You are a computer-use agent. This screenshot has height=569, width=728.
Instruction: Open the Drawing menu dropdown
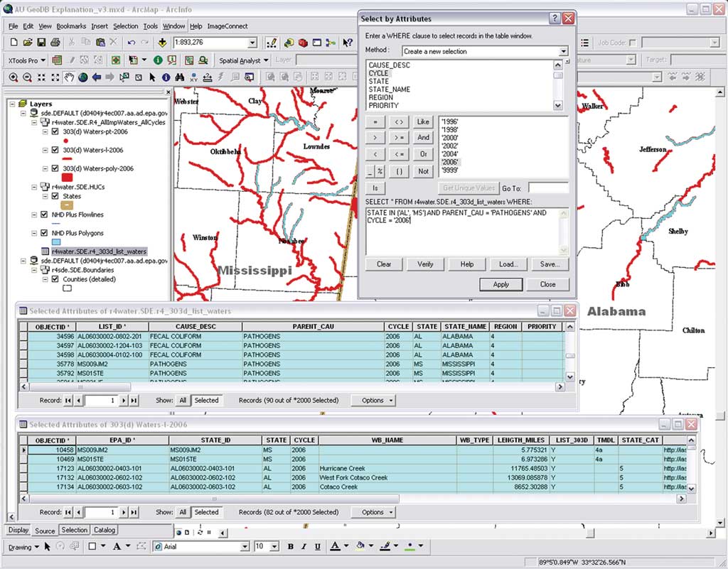coord(23,547)
